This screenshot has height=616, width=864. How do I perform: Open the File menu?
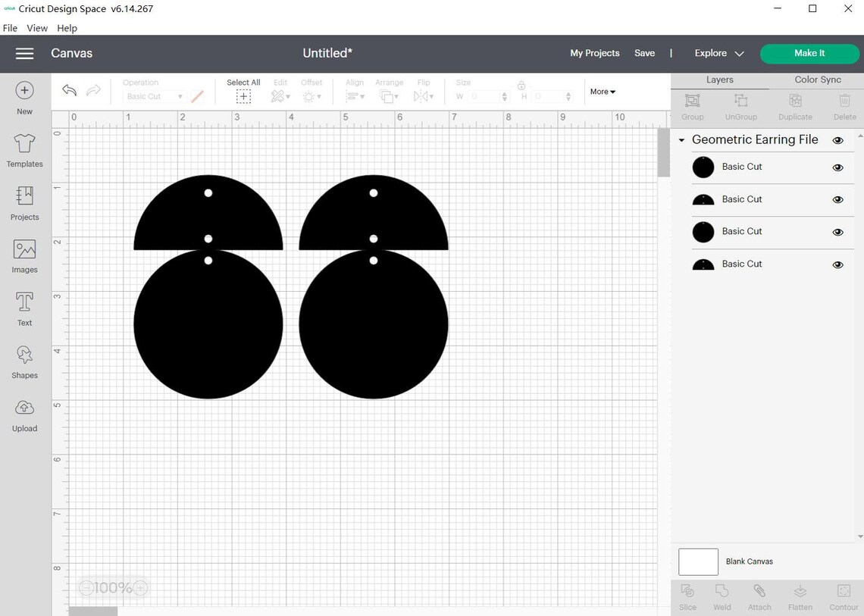(x=10, y=28)
